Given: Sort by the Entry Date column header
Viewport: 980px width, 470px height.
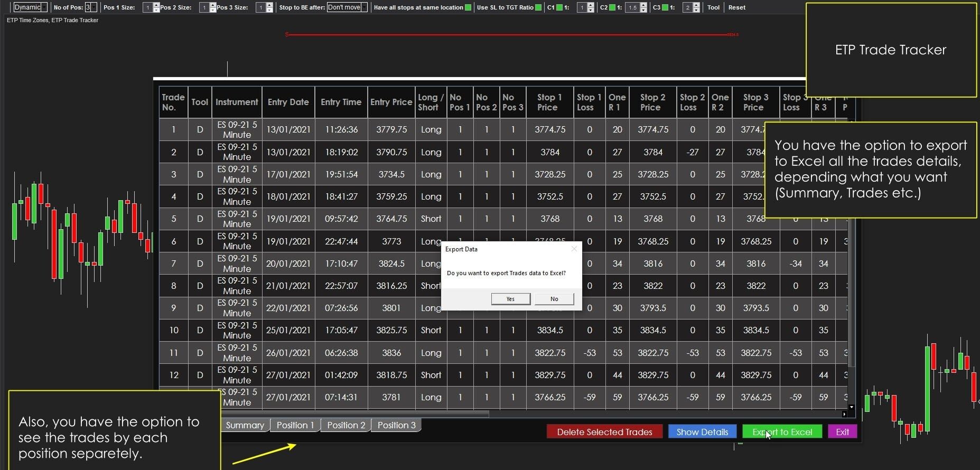Looking at the screenshot, I should pyautogui.click(x=288, y=102).
